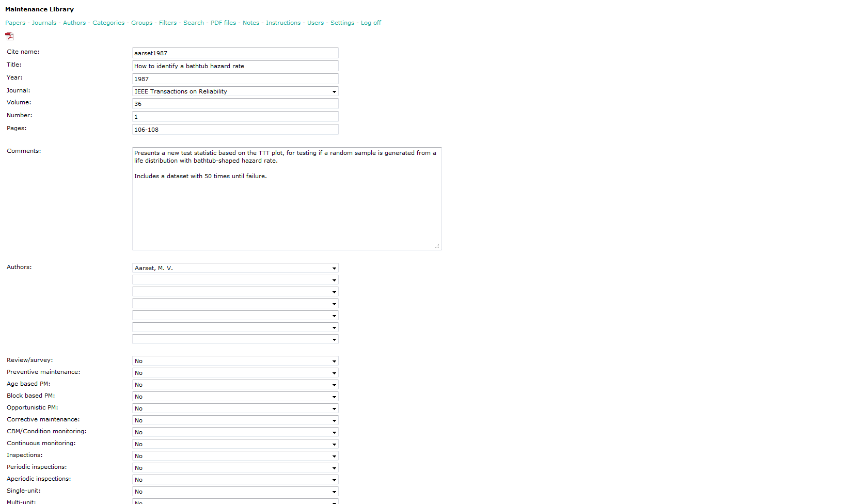
Task: Expand the first Authors dropdown
Action: click(235, 268)
